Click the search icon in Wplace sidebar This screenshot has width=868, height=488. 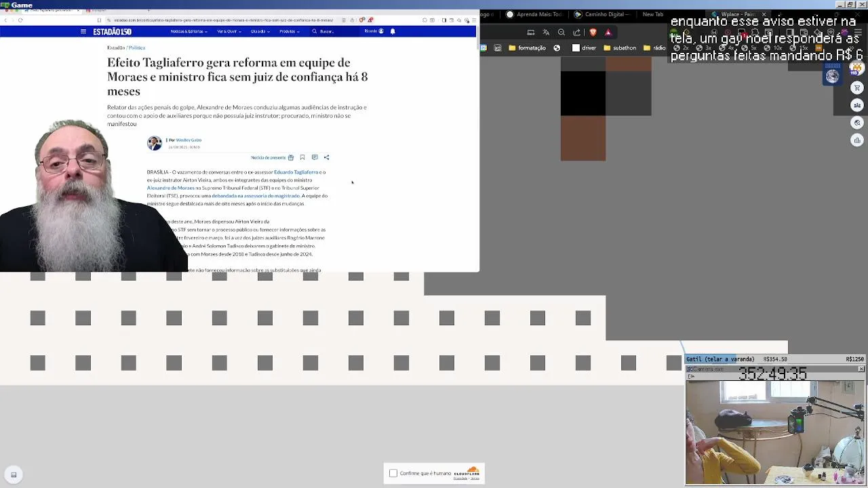(857, 123)
